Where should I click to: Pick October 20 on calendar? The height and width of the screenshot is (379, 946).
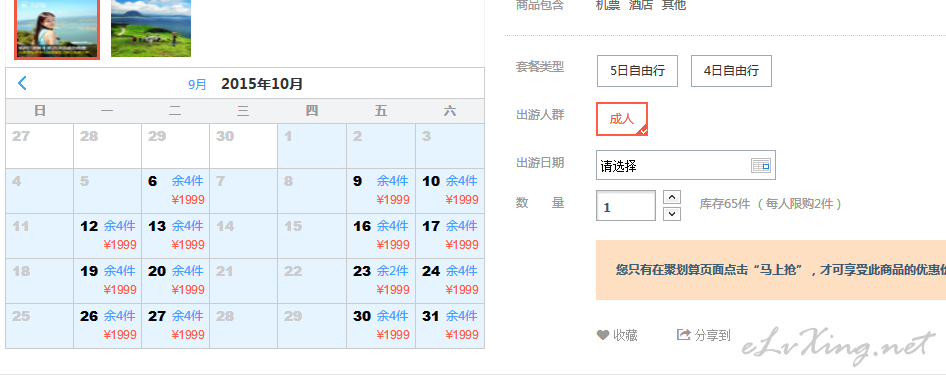coord(176,281)
